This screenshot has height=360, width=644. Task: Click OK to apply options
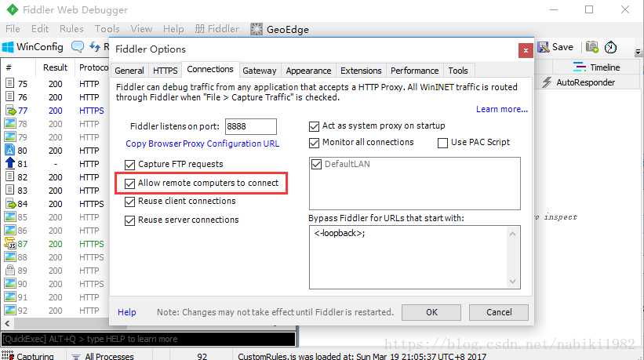pyautogui.click(x=431, y=312)
